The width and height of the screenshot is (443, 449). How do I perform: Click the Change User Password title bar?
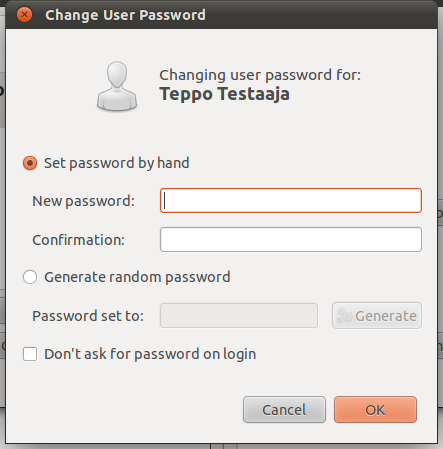click(221, 15)
